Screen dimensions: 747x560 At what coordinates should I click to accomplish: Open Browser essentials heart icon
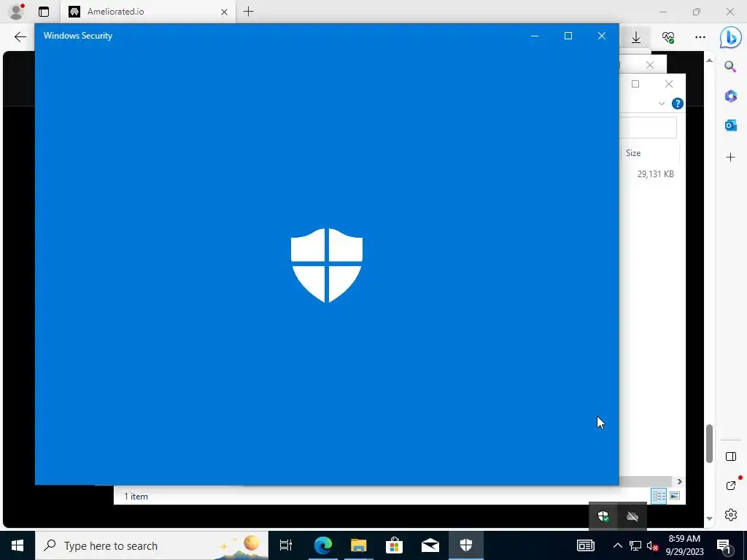coord(668,36)
